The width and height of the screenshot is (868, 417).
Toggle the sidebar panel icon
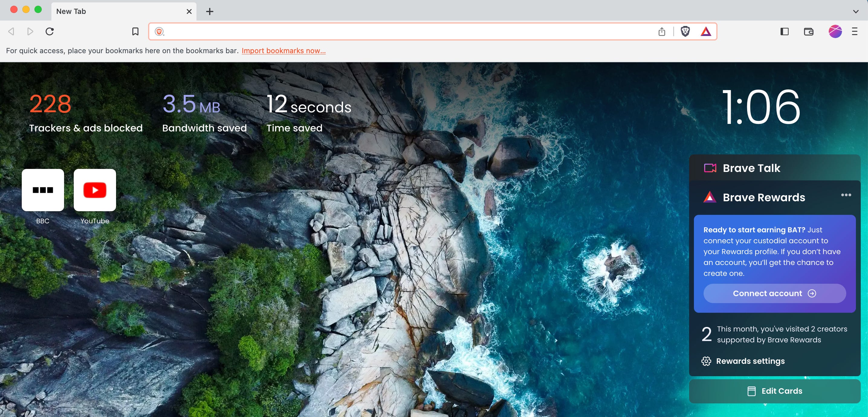coord(784,31)
